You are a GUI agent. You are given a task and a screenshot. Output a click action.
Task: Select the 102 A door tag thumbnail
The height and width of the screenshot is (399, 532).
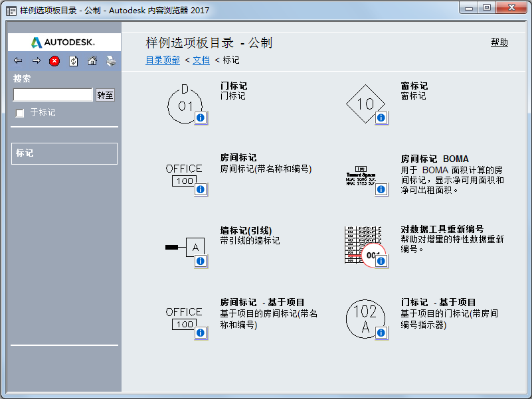tap(365, 319)
